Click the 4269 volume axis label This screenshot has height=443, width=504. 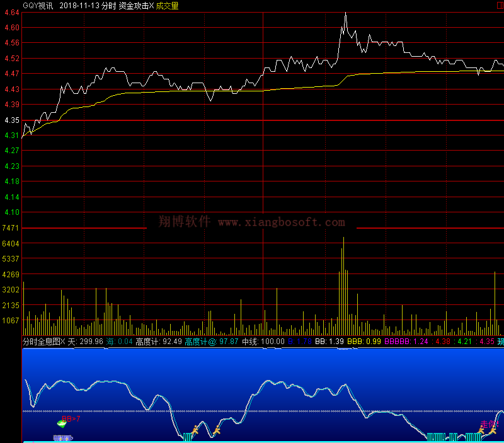11,275
